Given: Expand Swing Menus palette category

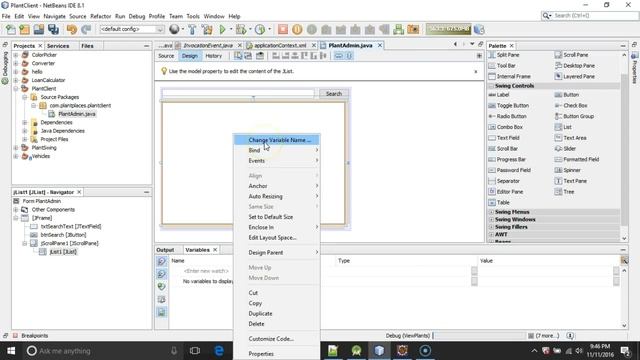Looking at the screenshot, I should pyautogui.click(x=491, y=212).
